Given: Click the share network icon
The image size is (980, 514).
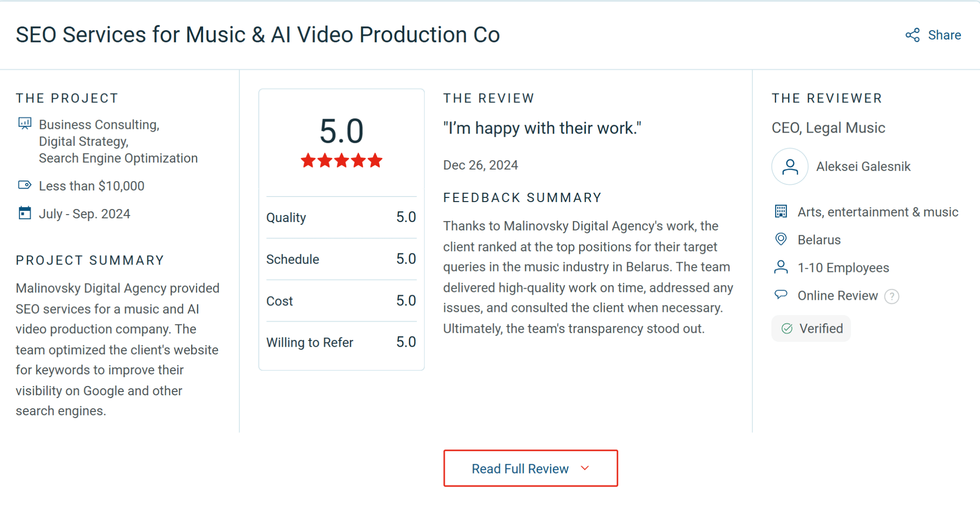Looking at the screenshot, I should pos(912,35).
